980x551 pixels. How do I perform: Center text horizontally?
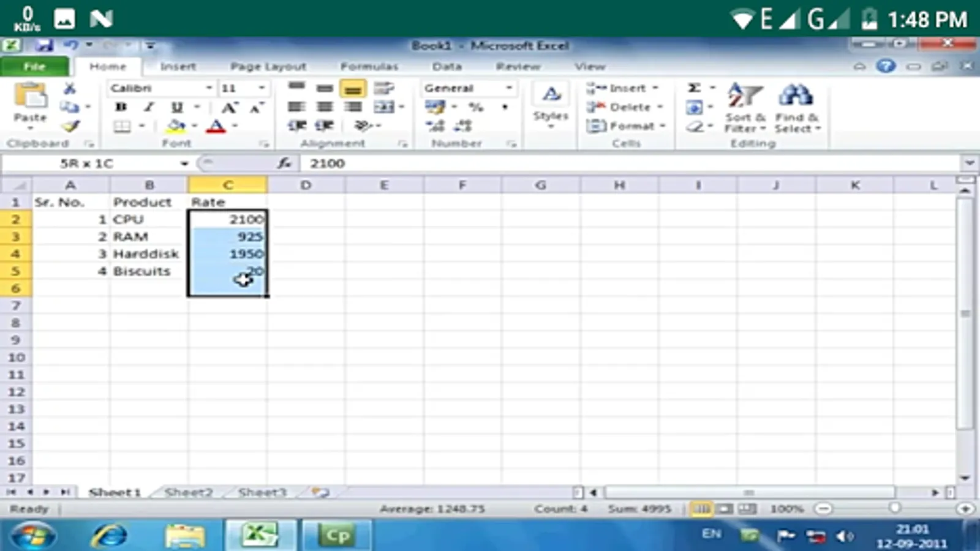pos(325,107)
